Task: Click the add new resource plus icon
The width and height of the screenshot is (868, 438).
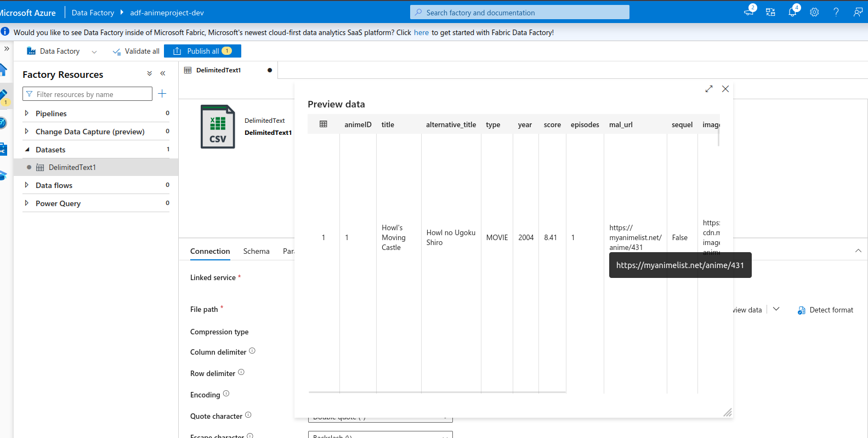Action: [x=162, y=94]
